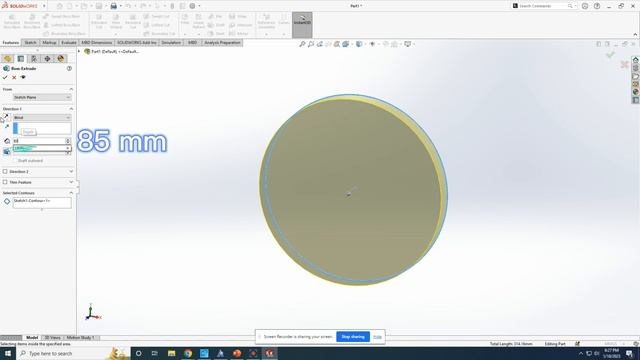This screenshot has width=640, height=360.
Task: Click Selected Contours list box
Action: tap(42, 203)
